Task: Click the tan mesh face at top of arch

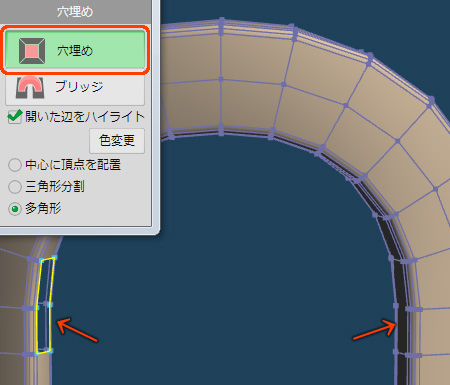Action: 253,57
